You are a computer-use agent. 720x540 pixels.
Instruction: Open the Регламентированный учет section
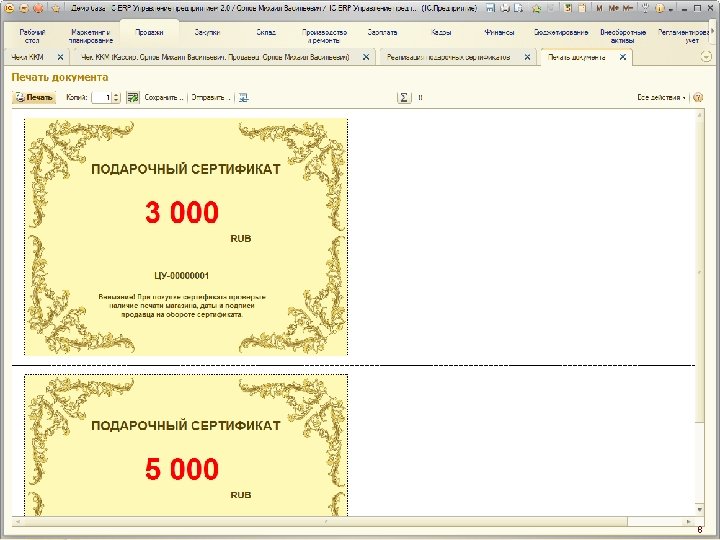pos(683,36)
